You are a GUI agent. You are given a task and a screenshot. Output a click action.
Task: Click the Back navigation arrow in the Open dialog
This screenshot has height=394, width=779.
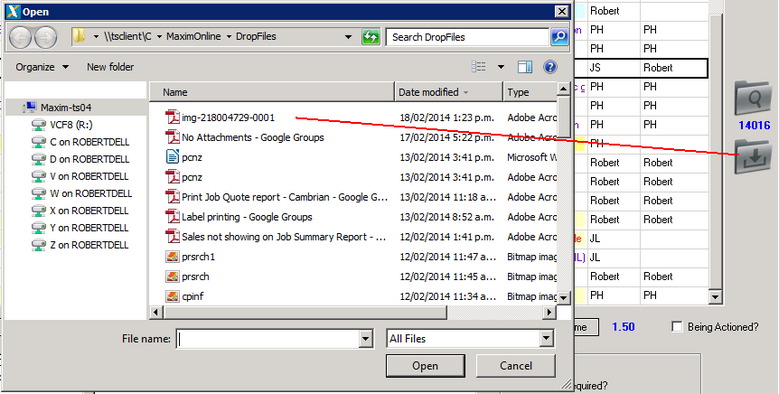pyautogui.click(x=20, y=37)
